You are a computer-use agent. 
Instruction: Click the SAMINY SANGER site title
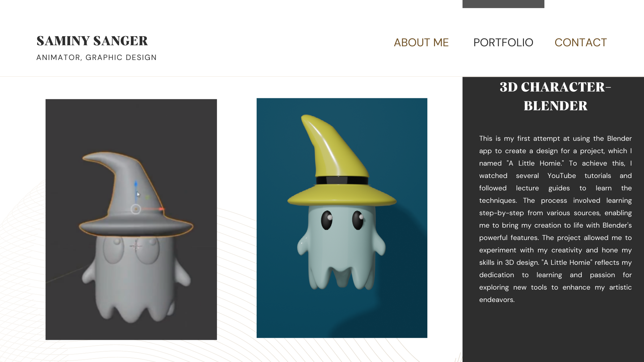92,41
